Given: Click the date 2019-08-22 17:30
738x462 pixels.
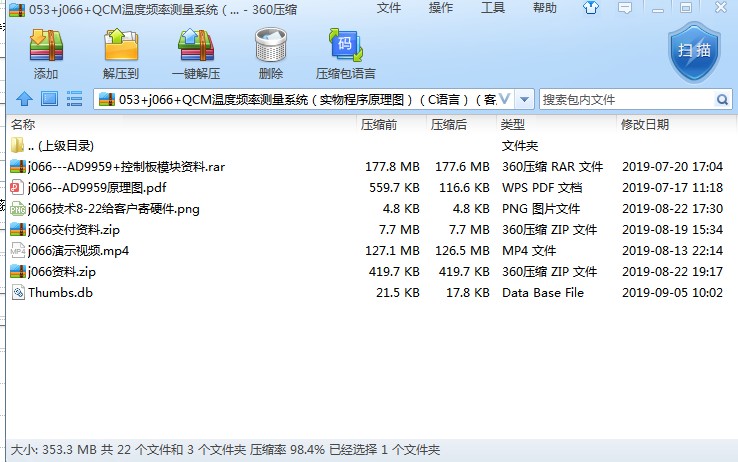Looking at the screenshot, I should pos(672,208).
